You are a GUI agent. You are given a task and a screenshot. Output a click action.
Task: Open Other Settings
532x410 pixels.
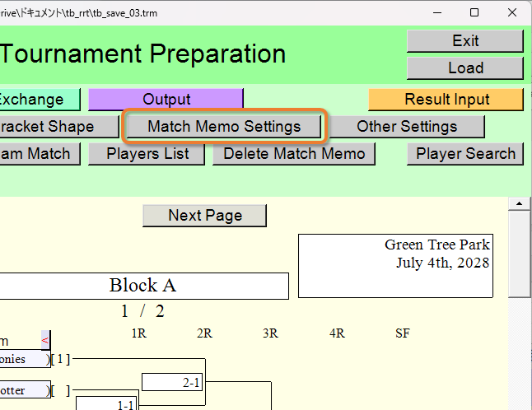(x=407, y=127)
